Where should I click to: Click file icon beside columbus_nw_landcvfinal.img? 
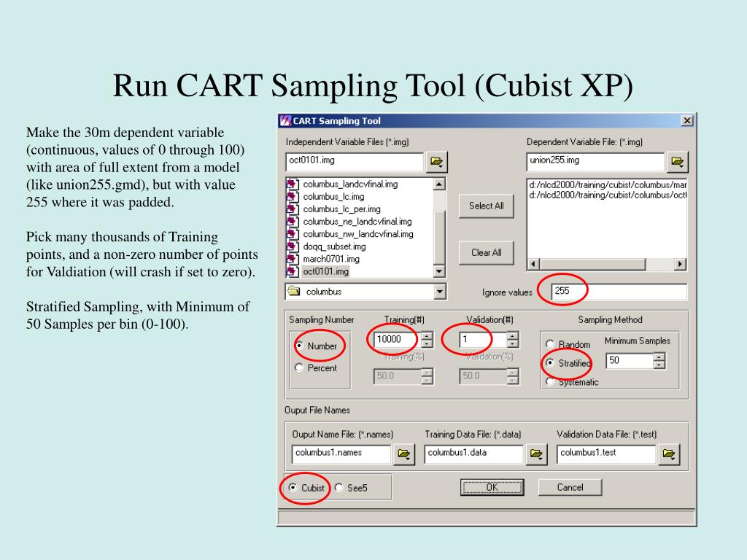pyautogui.click(x=293, y=234)
